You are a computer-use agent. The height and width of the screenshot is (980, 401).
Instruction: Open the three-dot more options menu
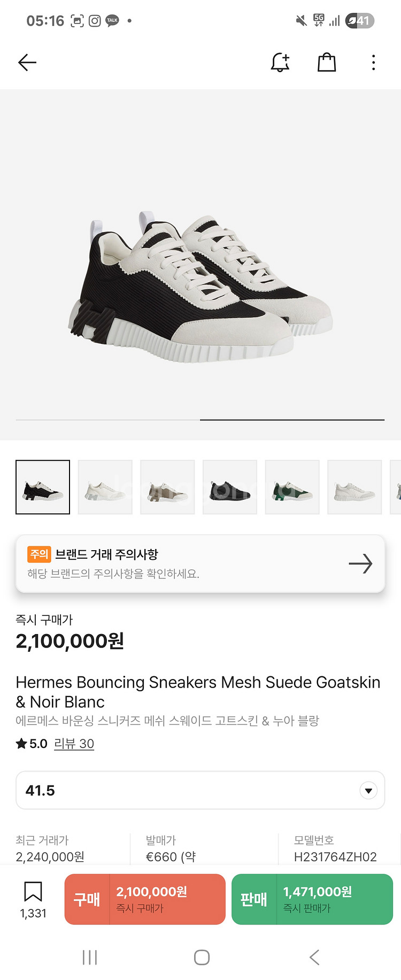coord(373,63)
